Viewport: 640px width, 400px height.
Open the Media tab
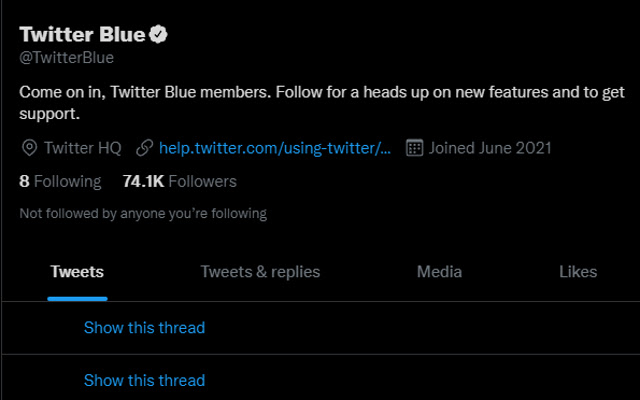point(439,272)
